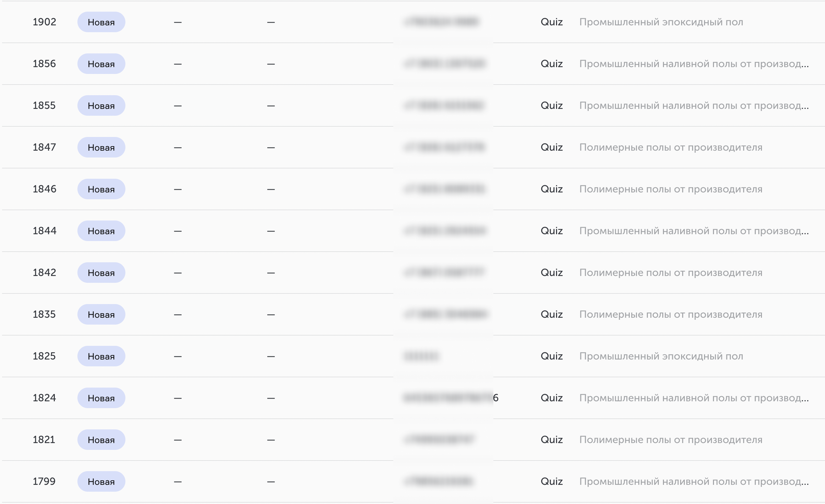Open the Новая status badge for order 1902

(101, 22)
